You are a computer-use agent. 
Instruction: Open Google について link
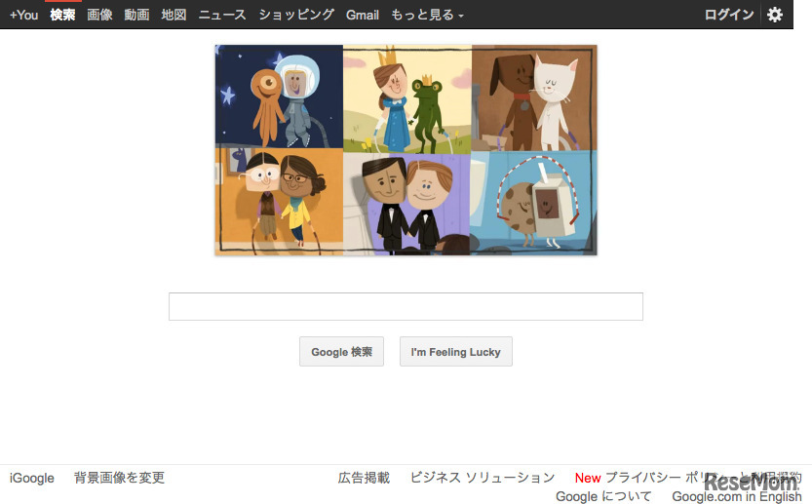pyautogui.click(x=603, y=496)
